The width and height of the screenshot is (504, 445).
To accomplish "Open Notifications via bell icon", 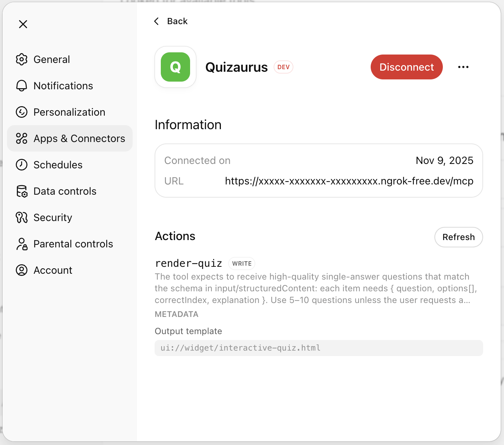I will (22, 86).
